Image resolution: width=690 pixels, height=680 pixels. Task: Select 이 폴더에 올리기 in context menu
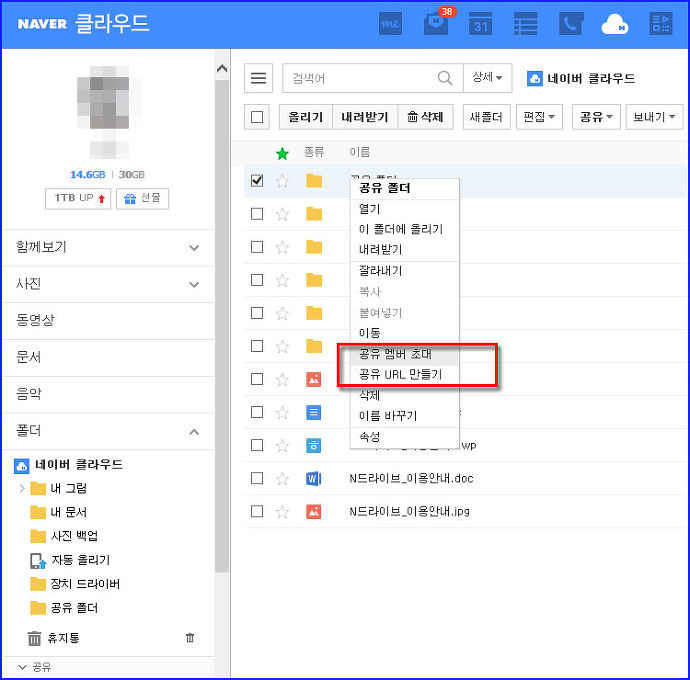point(401,229)
